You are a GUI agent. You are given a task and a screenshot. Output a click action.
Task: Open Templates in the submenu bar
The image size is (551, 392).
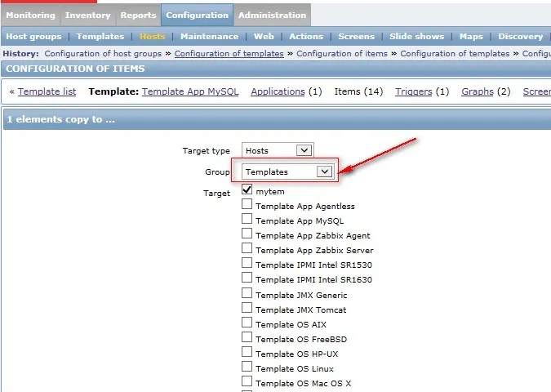coord(100,36)
